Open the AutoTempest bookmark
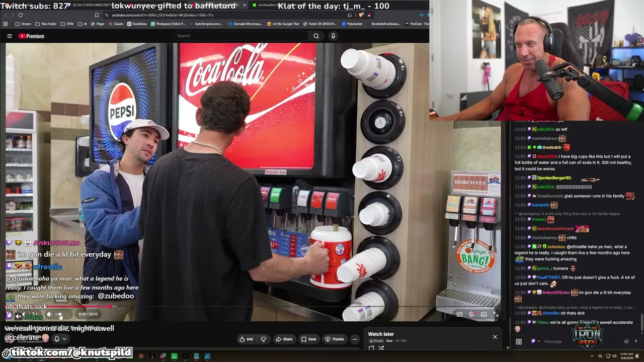644x362 pixels. coord(205,24)
